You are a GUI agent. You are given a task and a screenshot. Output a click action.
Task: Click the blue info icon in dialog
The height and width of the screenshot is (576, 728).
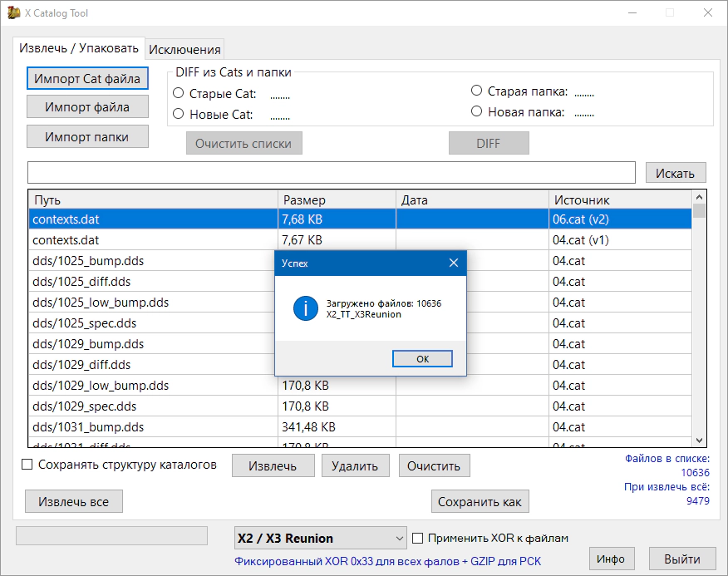305,309
